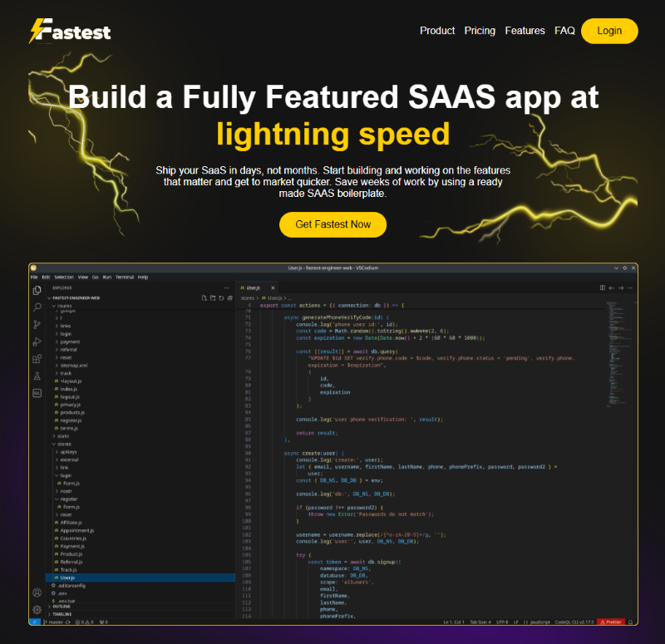Open the Search icon in activity bar
The height and width of the screenshot is (644, 665).
[37, 307]
